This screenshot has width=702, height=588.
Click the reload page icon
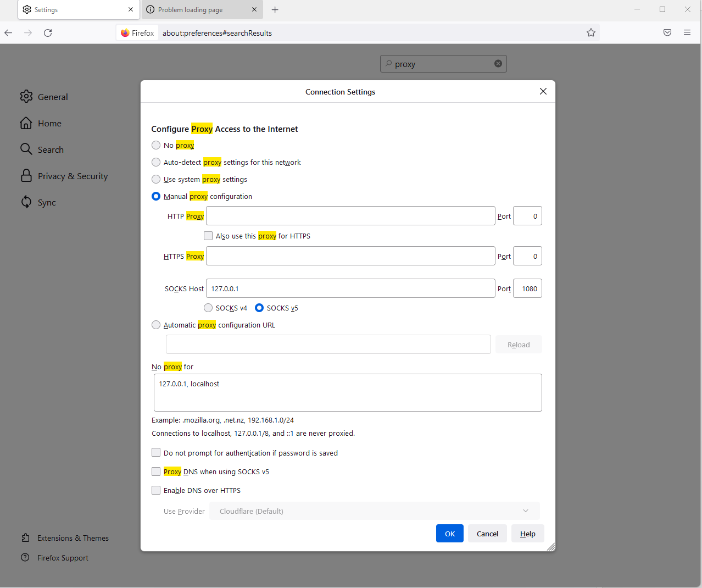48,33
